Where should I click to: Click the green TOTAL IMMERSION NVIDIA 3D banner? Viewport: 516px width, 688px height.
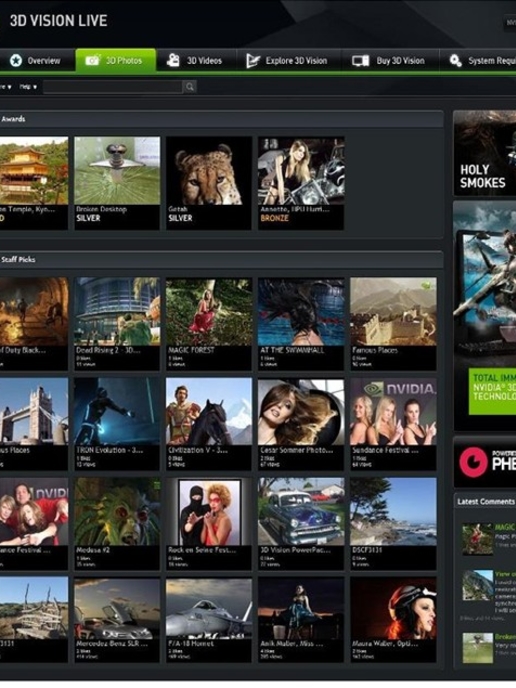click(x=492, y=391)
